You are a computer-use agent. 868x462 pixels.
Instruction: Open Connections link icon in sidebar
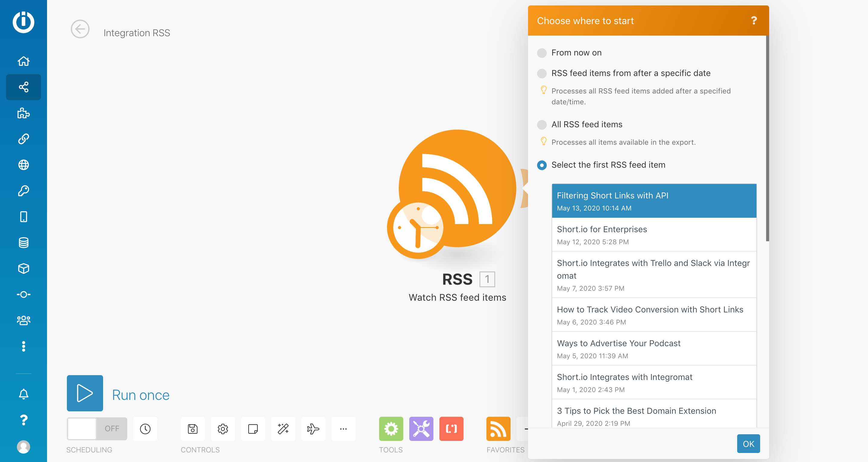23,139
